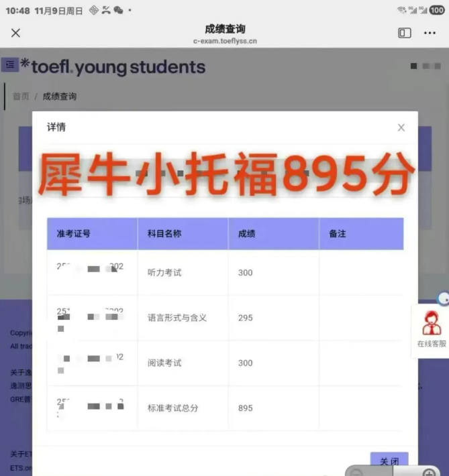Viewport: 449px width, 476px height.
Task: Open 在线客服 customer service avatar
Action: (431, 323)
